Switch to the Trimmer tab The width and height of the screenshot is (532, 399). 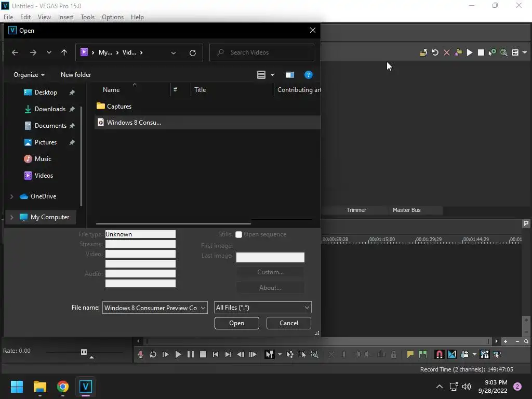tap(356, 210)
